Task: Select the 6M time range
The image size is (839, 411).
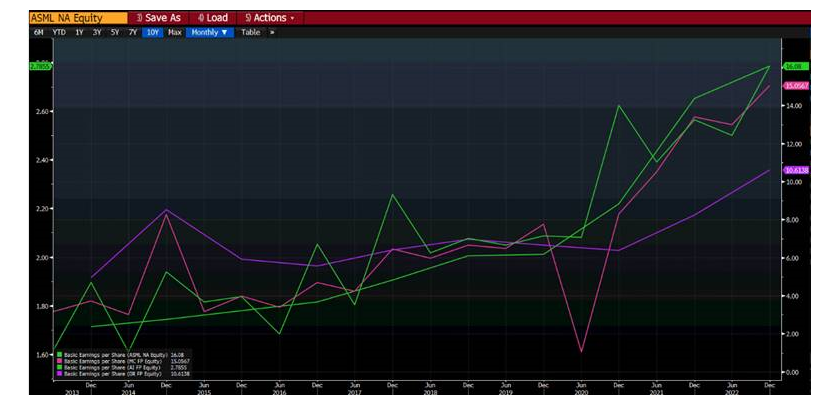Action: 38,32
